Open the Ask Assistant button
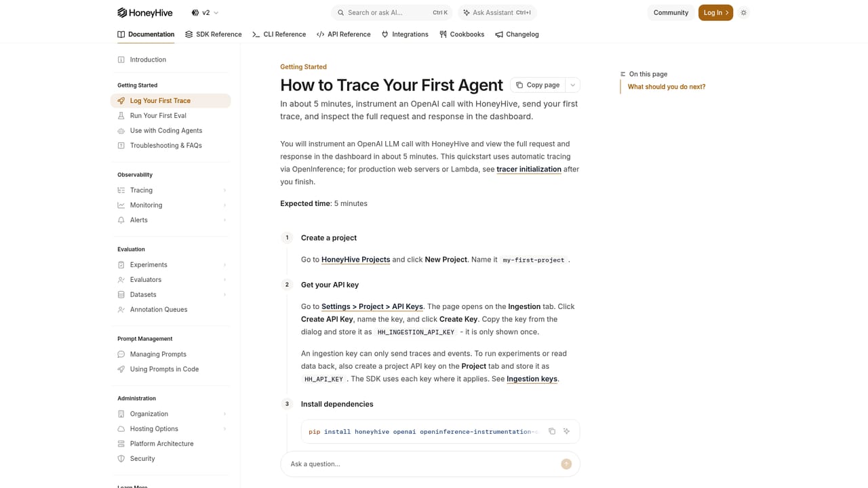 [x=497, y=12]
